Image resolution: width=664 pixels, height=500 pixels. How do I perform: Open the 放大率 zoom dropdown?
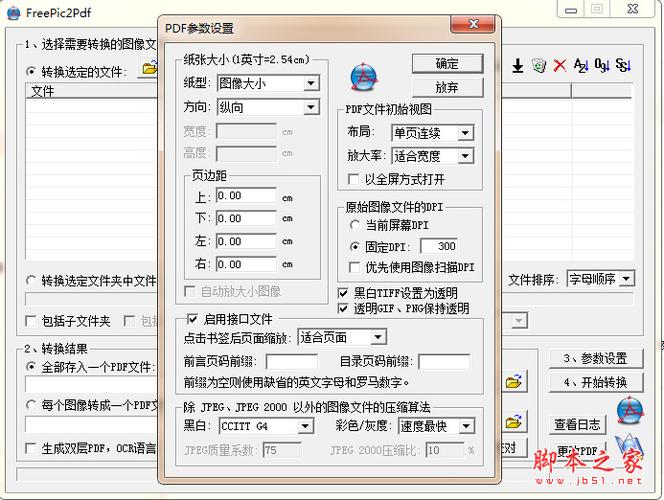tap(465, 156)
